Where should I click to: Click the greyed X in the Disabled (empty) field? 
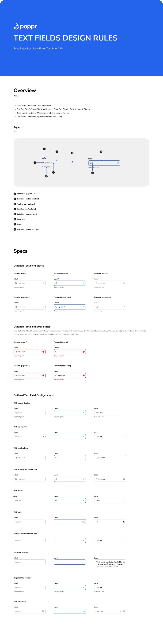pyautogui.click(x=124, y=283)
